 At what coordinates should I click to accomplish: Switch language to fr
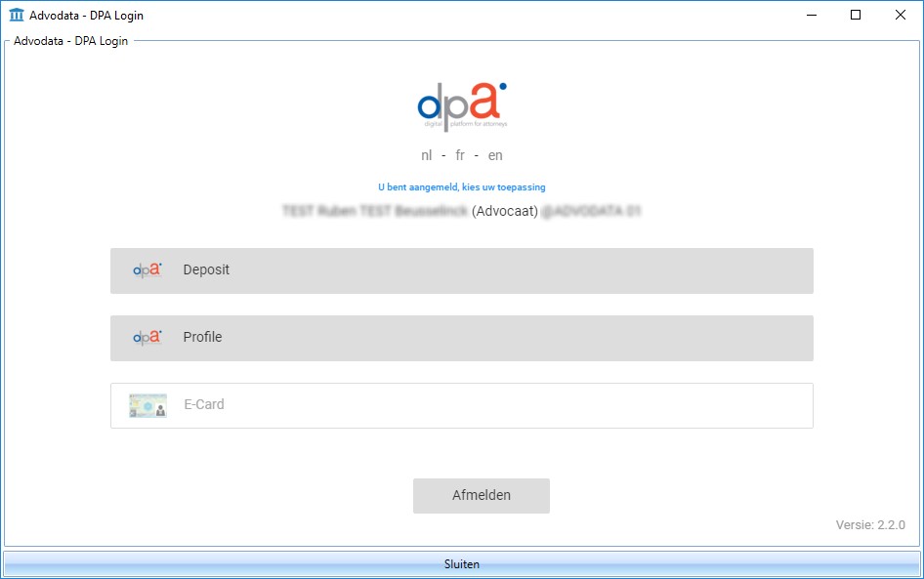coord(460,155)
